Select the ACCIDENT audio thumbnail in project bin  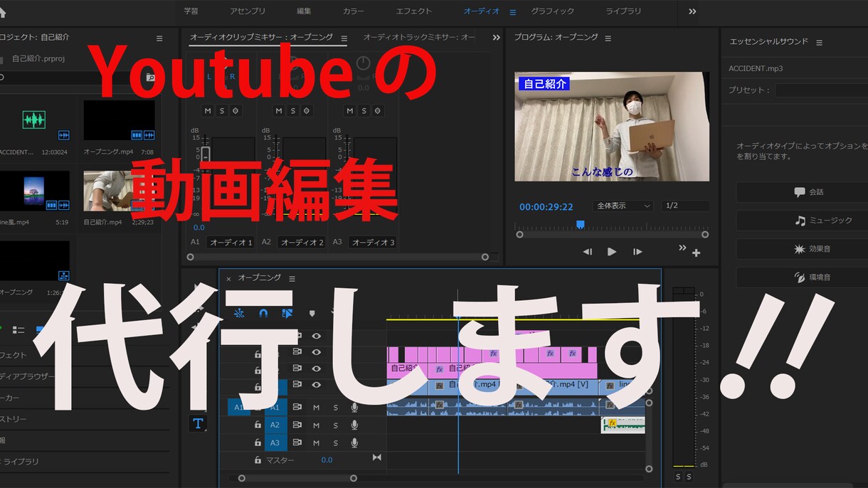tap(34, 120)
